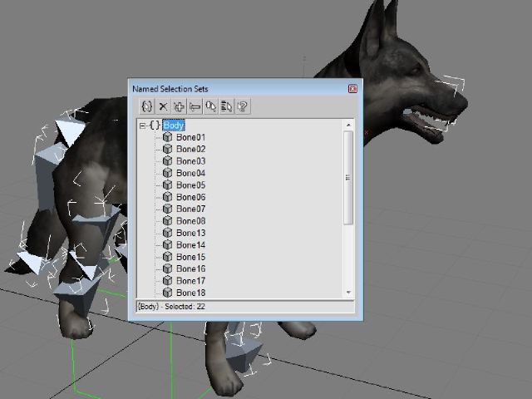Click the cube icon next to Bone06
Screen dimensions: 532x399
[x=167, y=197]
